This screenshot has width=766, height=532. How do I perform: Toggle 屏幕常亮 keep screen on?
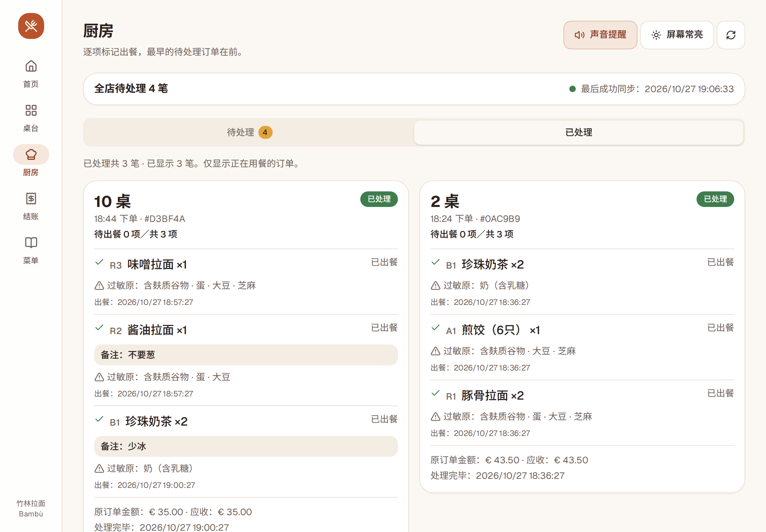677,35
